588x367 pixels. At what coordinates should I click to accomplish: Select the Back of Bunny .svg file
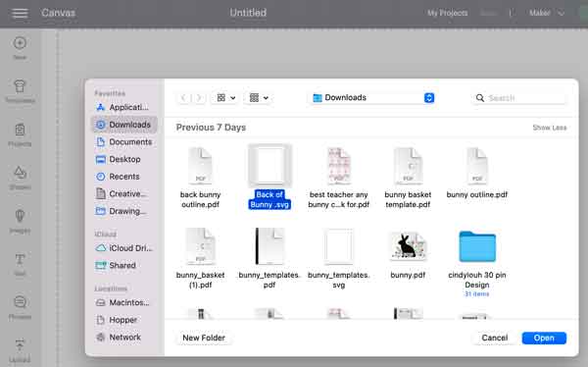(x=269, y=177)
